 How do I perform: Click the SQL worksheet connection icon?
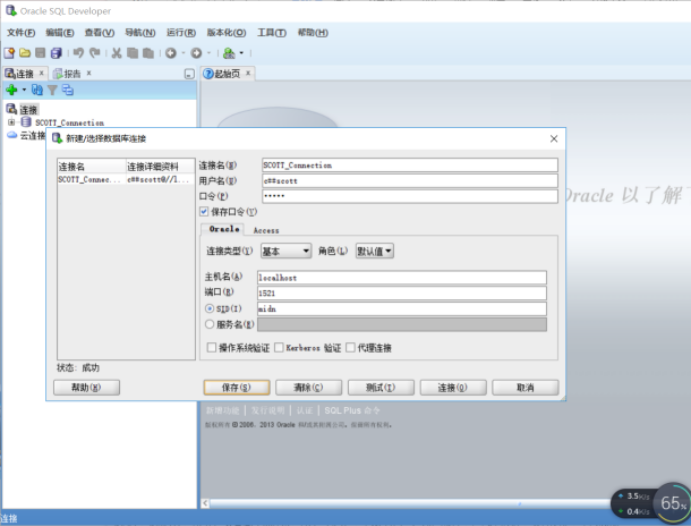(x=228, y=53)
